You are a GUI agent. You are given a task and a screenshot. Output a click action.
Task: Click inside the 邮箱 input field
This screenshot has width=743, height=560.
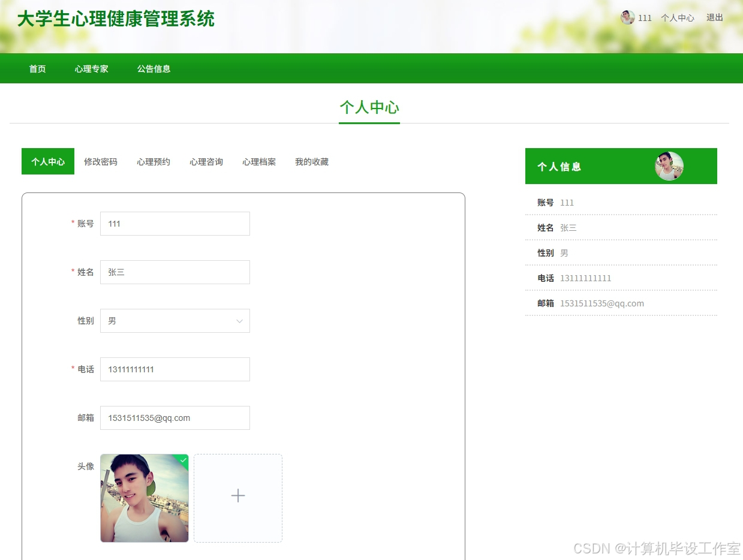[175, 417]
